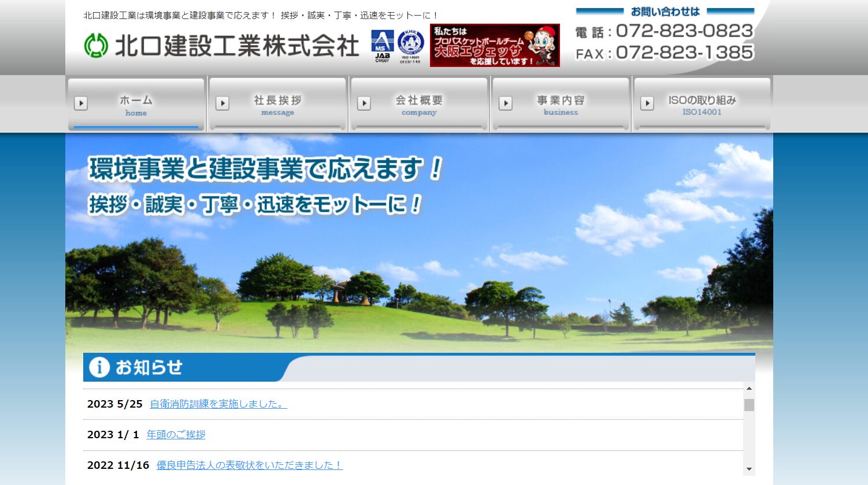Open the 自衛消防訓練を実施しました news link
Screen dimensions: 868x485
[218, 404]
